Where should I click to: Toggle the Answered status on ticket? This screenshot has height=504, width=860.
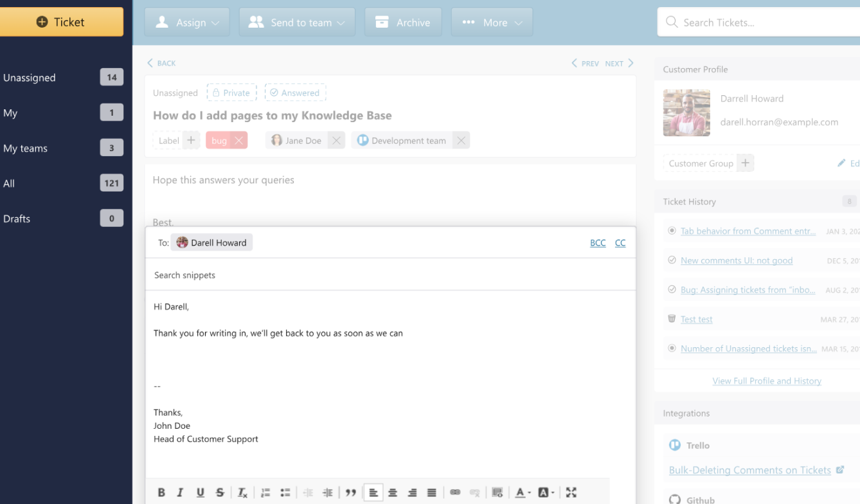click(x=295, y=93)
